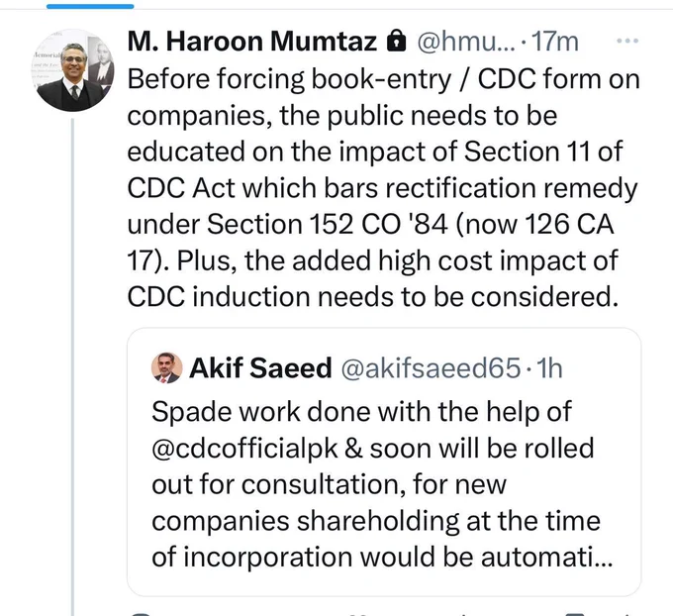Image resolution: width=673 pixels, height=616 pixels.
Task: Click the Akif Saeed display name
Action: pyautogui.click(x=260, y=368)
